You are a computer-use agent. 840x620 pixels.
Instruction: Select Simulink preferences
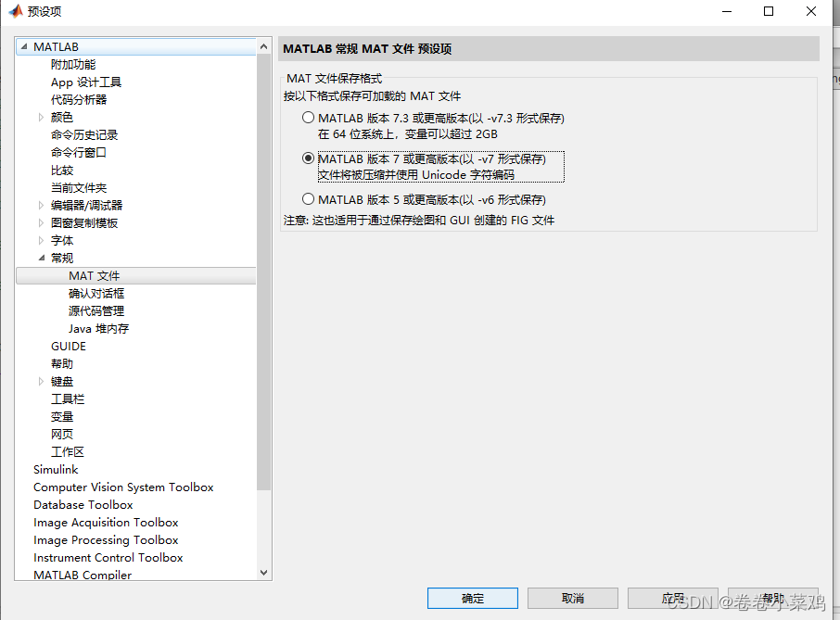click(56, 469)
